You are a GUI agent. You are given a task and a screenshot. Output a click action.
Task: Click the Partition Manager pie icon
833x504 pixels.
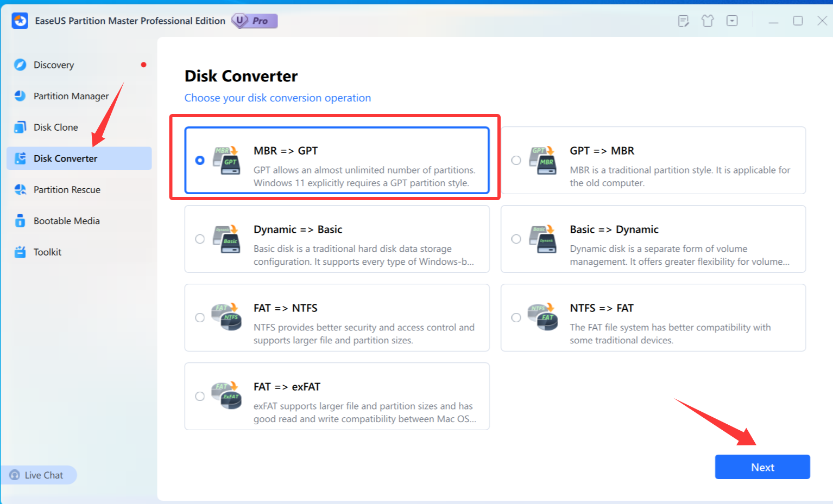(20, 96)
